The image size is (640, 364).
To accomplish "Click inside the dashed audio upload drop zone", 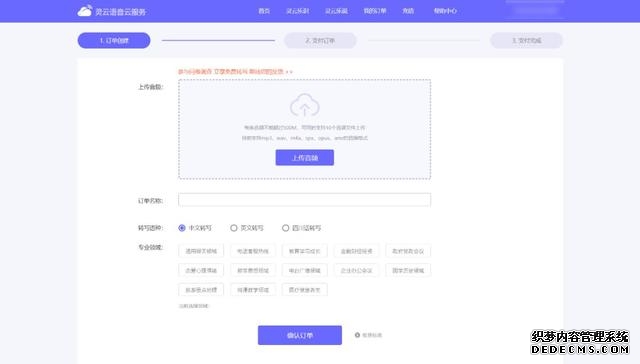I will pyautogui.click(x=304, y=129).
